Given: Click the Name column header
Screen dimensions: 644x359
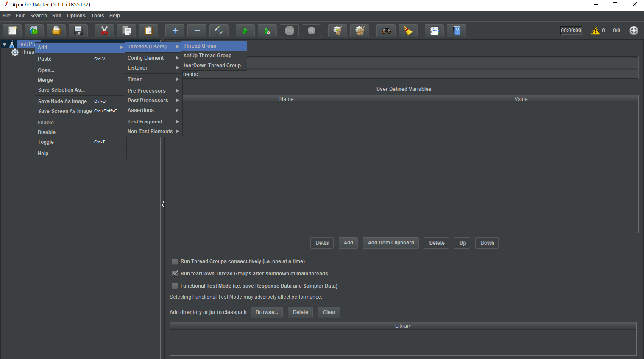Looking at the screenshot, I should (x=287, y=99).
